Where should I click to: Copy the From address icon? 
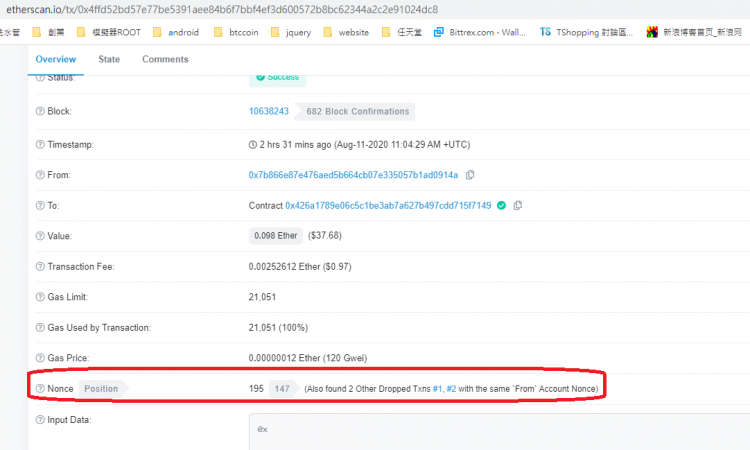coord(470,175)
